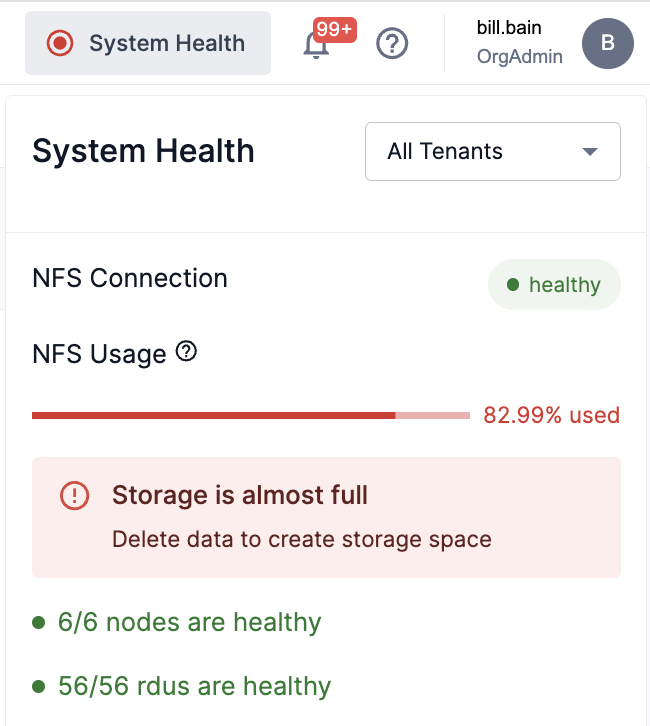Click the 6/6 nodes are healthy text

tap(189, 622)
